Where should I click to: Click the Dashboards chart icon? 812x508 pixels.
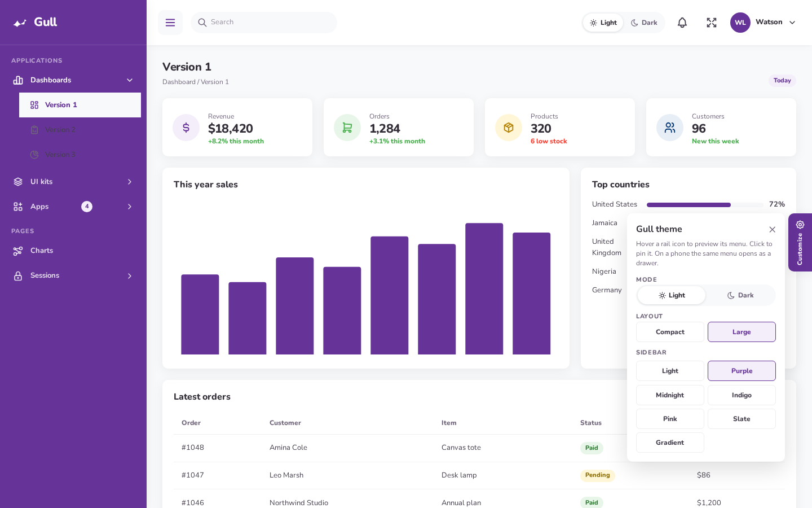point(18,80)
